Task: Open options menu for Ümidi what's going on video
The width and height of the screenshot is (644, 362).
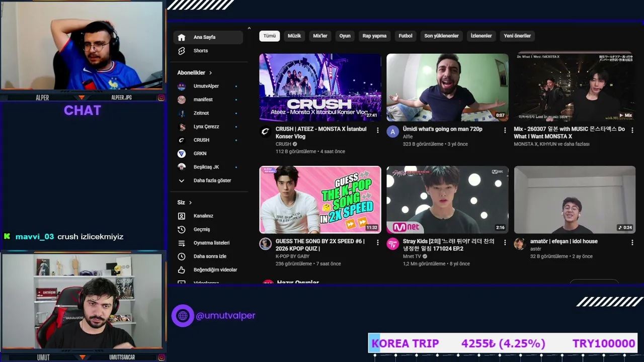Action: point(505,130)
